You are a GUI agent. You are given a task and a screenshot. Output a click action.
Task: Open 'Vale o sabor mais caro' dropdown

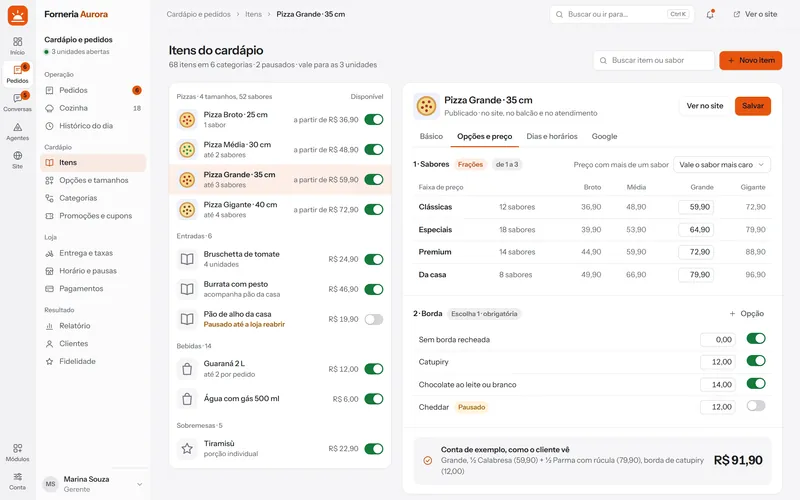click(722, 165)
